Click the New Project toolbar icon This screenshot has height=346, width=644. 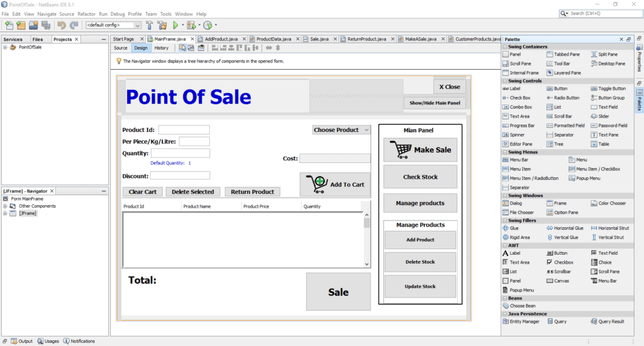click(21, 25)
